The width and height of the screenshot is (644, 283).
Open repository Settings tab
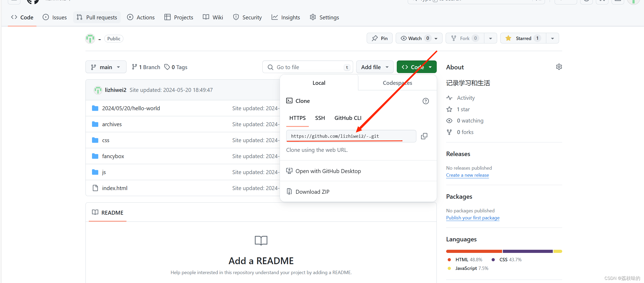(324, 17)
